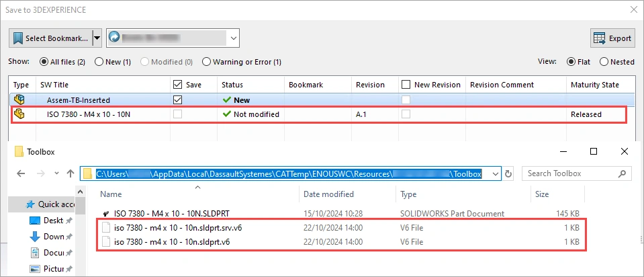Go up one folder level in Explorer
Screen dimensions: 644x277
(x=71, y=173)
